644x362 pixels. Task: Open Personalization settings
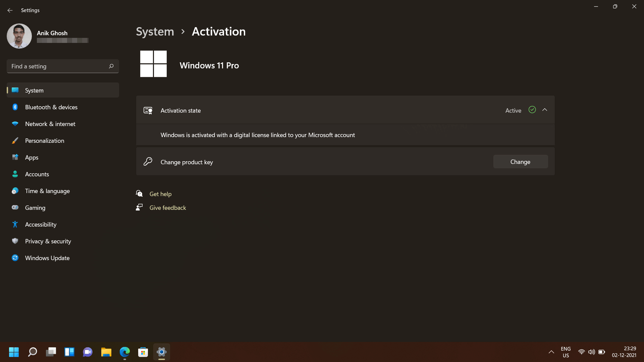pyautogui.click(x=63, y=141)
